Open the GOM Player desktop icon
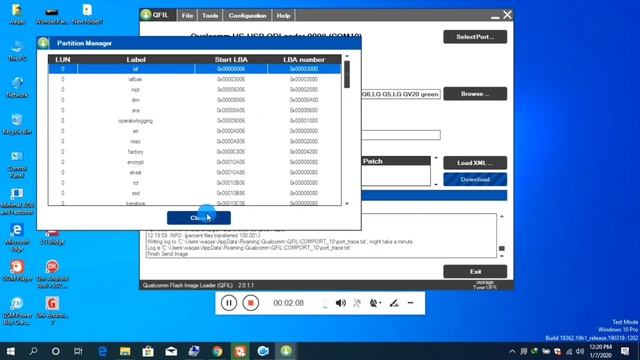The height and width of the screenshot is (360, 640). (17, 271)
